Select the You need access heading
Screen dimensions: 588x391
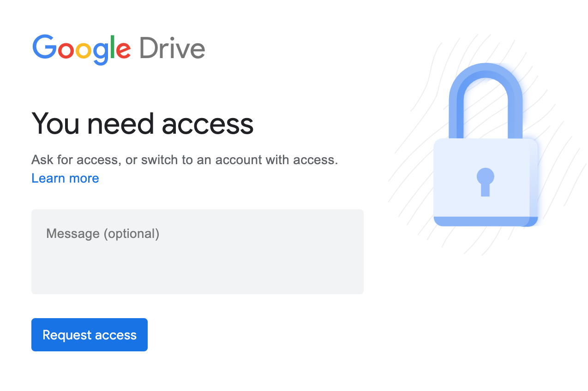point(143,124)
